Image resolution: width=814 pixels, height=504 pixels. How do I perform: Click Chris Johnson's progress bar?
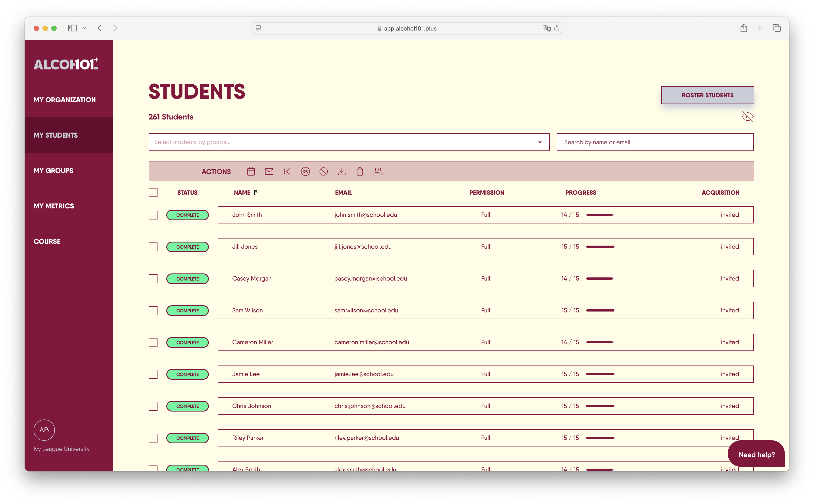coord(600,406)
